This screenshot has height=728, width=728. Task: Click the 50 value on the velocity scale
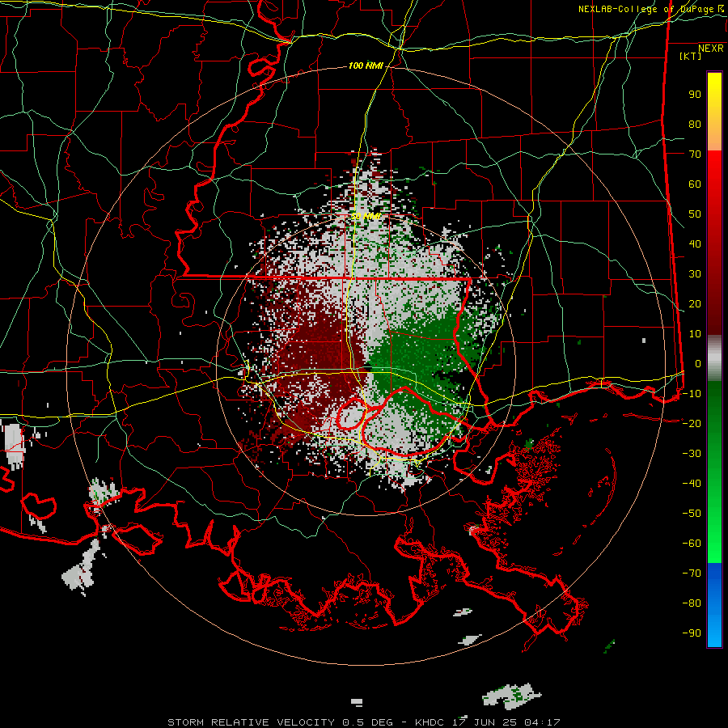click(x=695, y=214)
